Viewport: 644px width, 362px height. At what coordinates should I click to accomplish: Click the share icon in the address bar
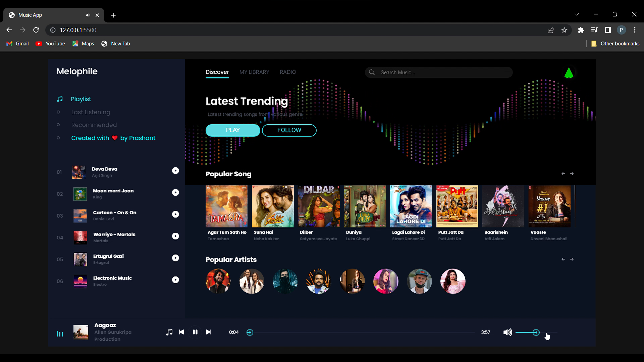tap(551, 30)
